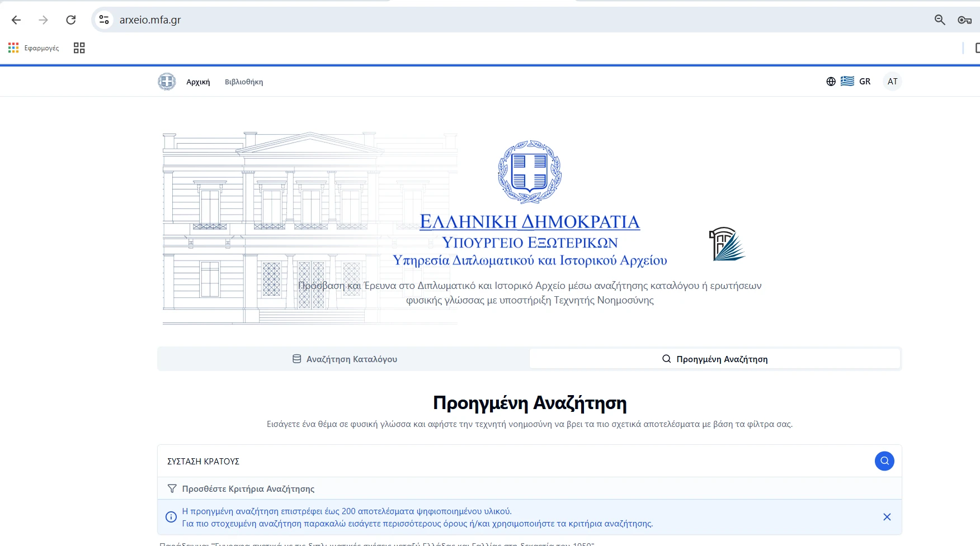Image resolution: width=980 pixels, height=546 pixels.
Task: Click the archive building logo icon
Action: tap(727, 244)
